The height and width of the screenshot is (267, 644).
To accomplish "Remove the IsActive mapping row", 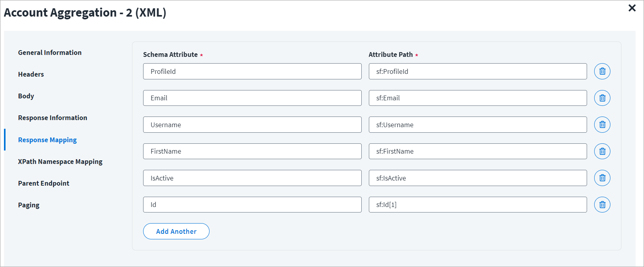I will (x=602, y=178).
